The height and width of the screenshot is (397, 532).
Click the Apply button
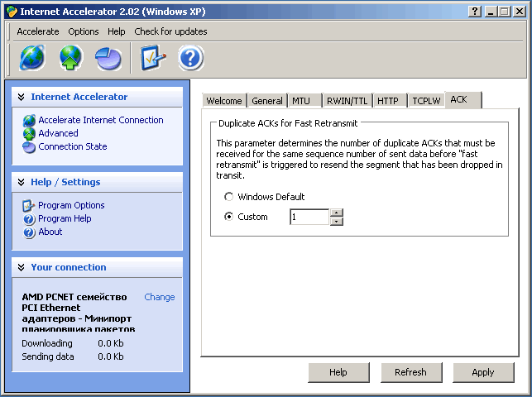click(x=483, y=372)
